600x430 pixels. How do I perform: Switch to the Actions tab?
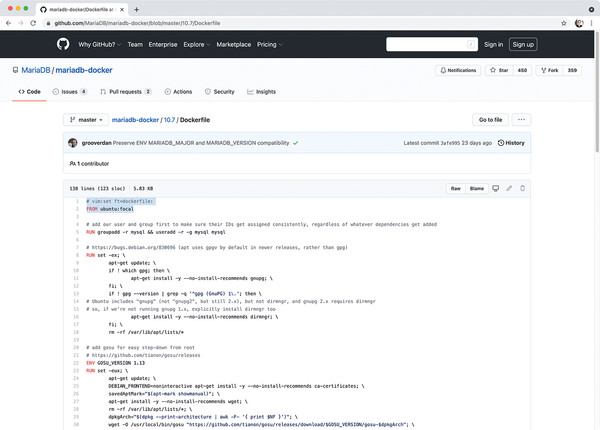178,92
